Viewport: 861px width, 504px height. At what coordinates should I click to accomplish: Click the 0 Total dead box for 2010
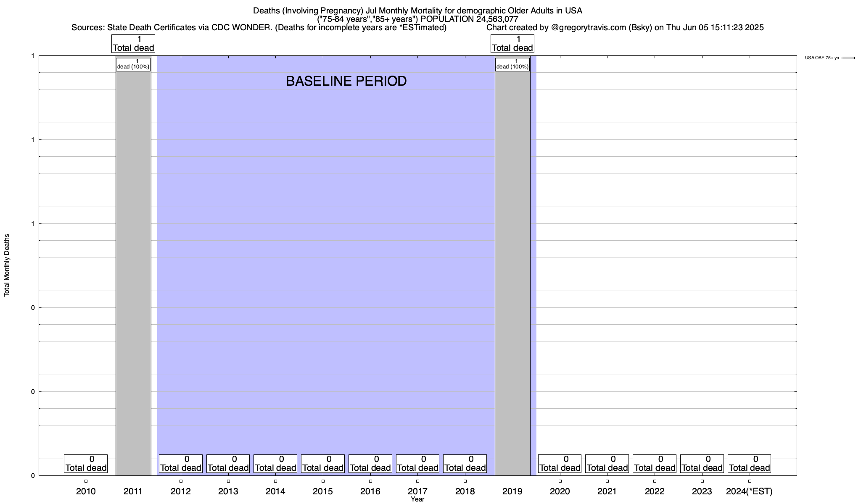pyautogui.click(x=86, y=464)
